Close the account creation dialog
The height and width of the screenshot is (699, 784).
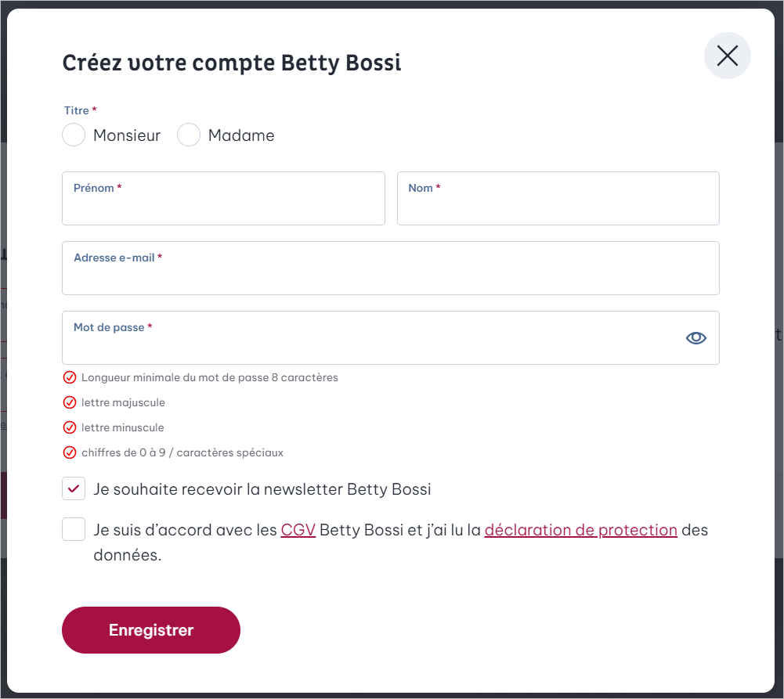point(727,56)
